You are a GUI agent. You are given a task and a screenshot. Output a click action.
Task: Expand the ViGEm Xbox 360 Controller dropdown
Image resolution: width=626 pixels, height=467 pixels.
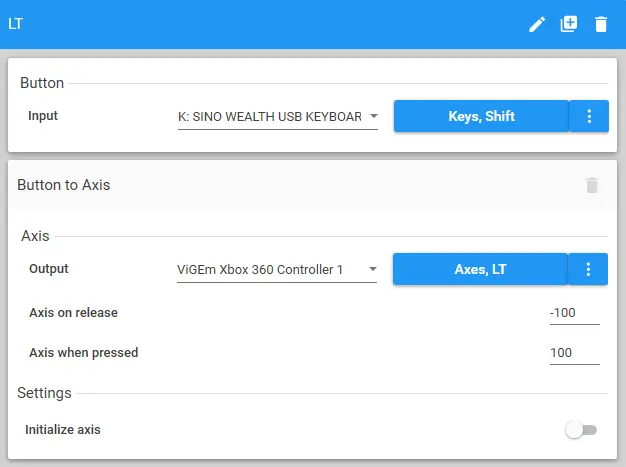277,270
